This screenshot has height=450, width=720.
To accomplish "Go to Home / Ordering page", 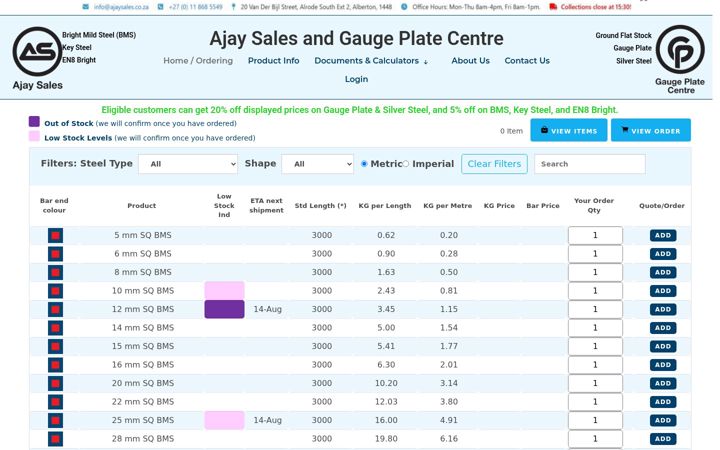I will coord(198,61).
